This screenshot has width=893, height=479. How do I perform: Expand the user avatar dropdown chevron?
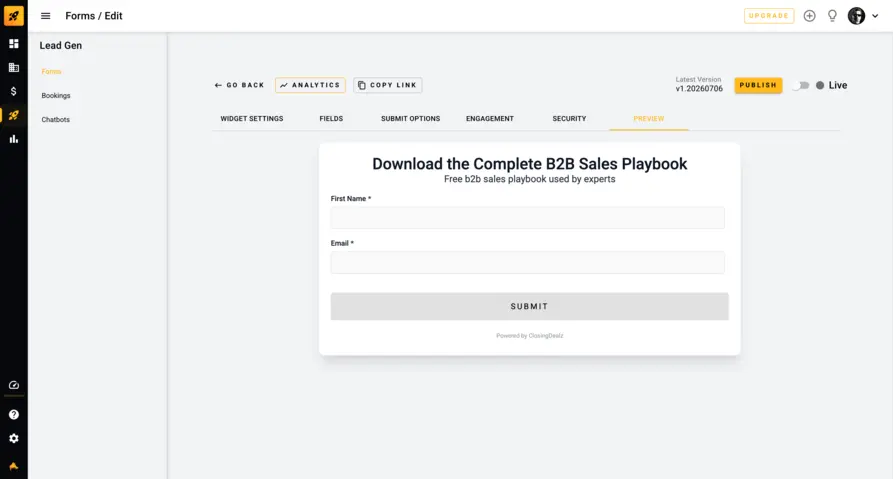coord(875,16)
